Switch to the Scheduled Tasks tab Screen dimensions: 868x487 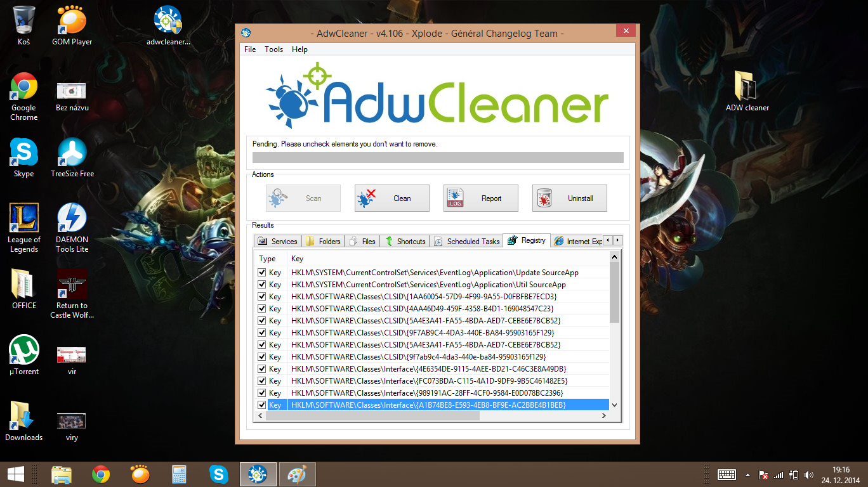click(466, 242)
